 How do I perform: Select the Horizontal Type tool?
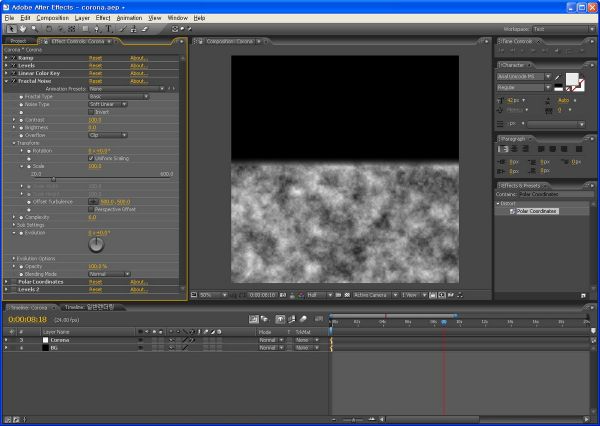(109, 29)
